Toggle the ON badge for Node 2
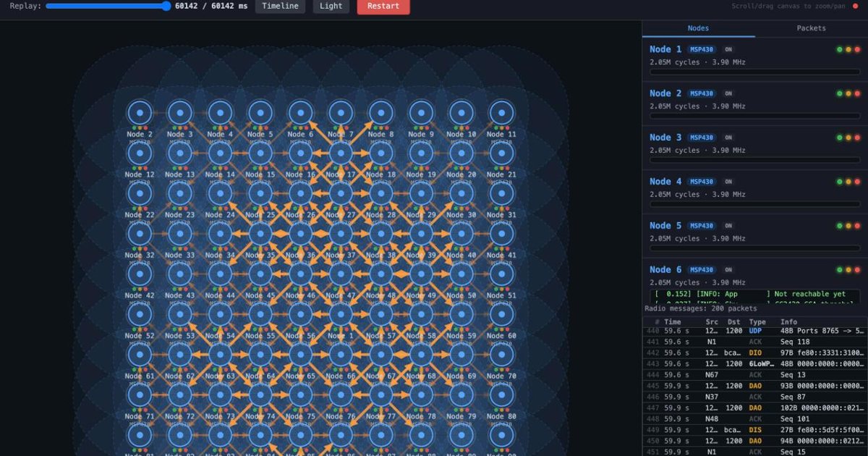 point(728,93)
